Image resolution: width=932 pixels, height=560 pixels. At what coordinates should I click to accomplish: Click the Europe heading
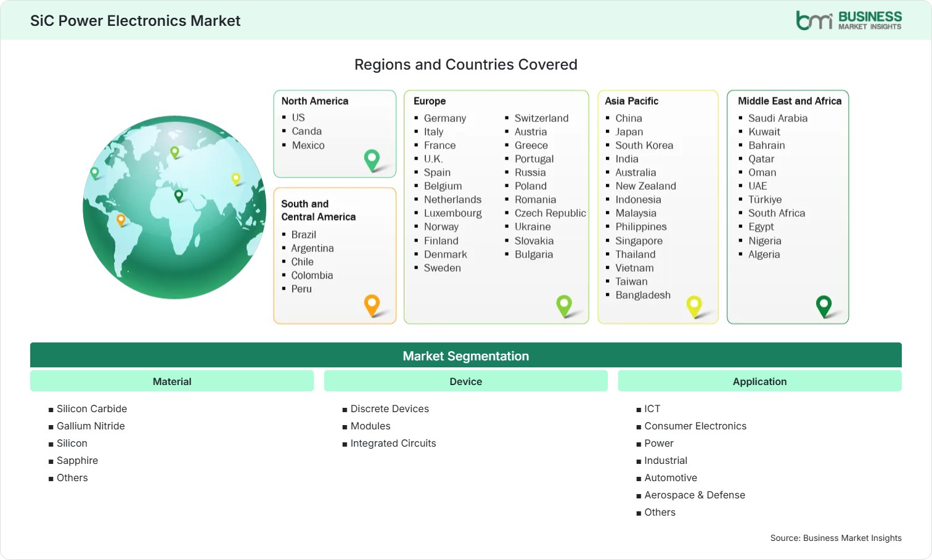[430, 101]
